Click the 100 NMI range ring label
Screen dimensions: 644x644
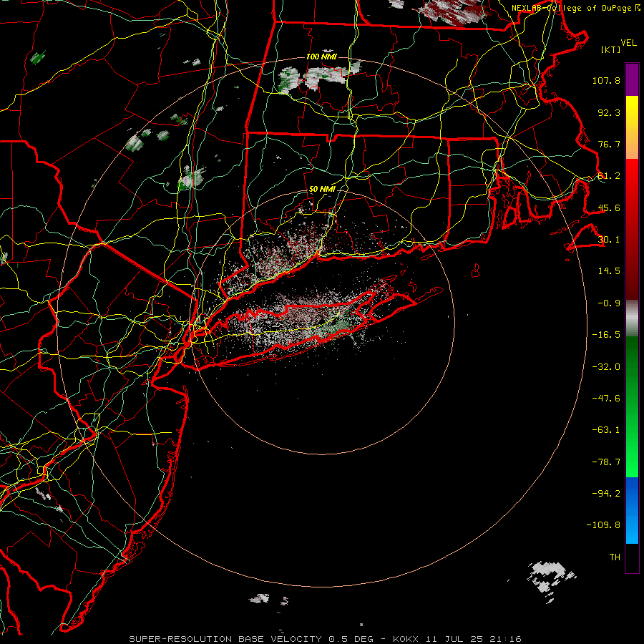[321, 57]
